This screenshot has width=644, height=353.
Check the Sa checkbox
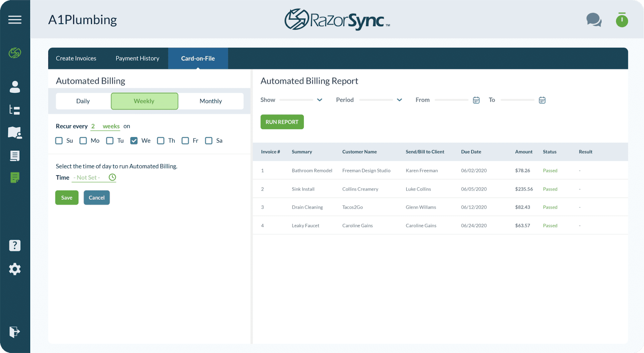tap(208, 141)
